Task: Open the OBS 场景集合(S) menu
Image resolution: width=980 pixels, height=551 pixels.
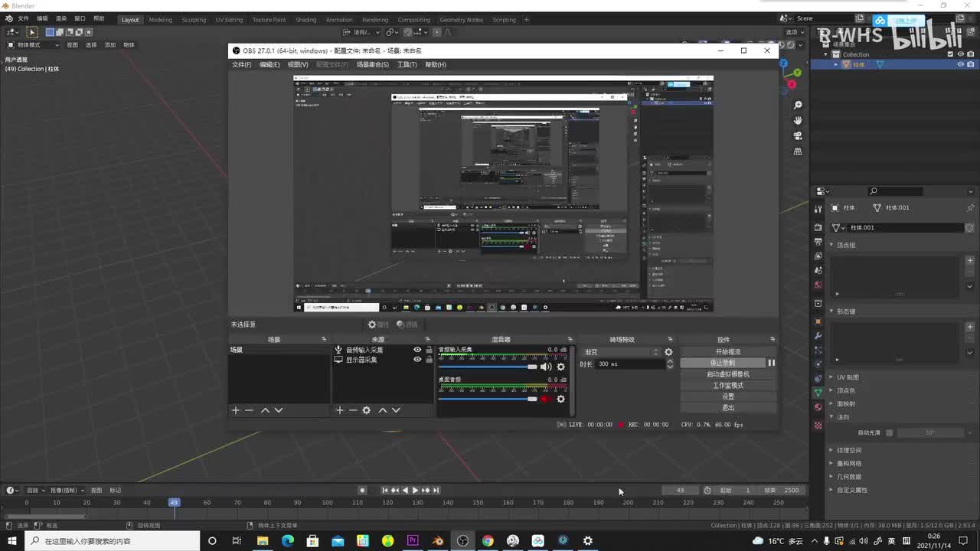Action: (x=373, y=64)
